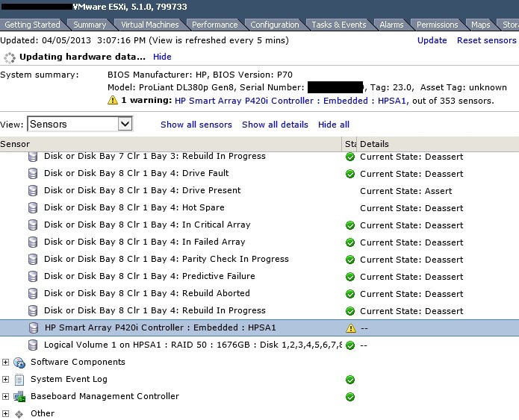Screen dimensions: 519x420
Task: Select Bay 4: In Critical Array row
Action: pos(260,225)
